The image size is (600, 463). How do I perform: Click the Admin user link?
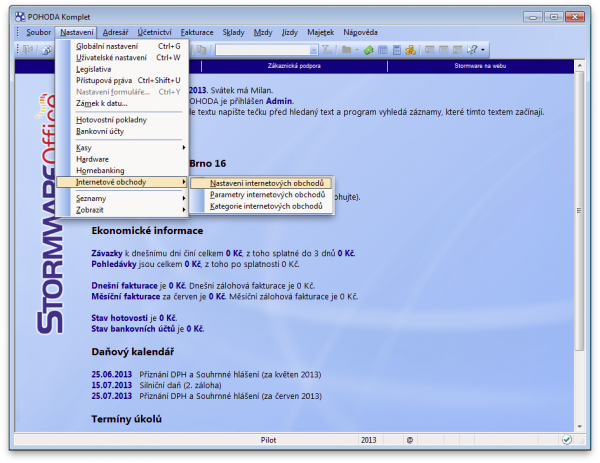click(x=279, y=101)
